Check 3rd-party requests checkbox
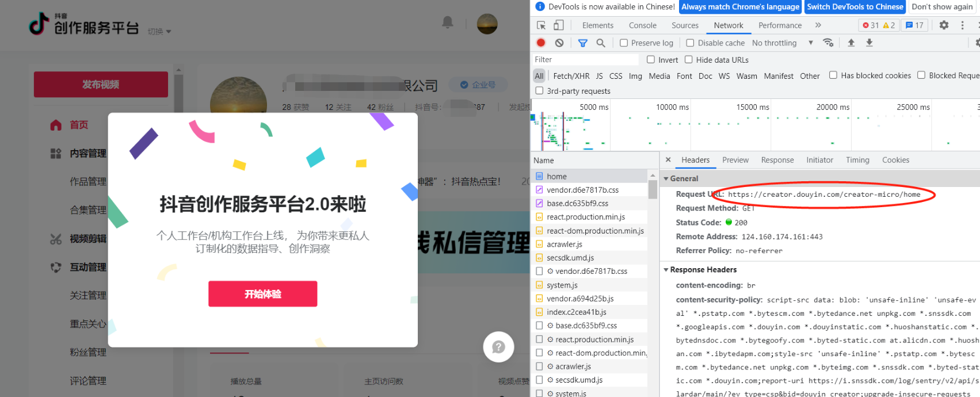The image size is (980, 397). coord(539,90)
